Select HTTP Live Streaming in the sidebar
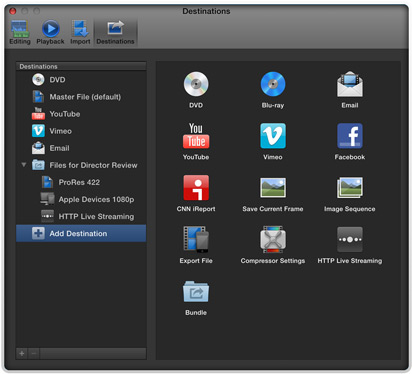The height and width of the screenshot is (374, 412). (x=81, y=216)
